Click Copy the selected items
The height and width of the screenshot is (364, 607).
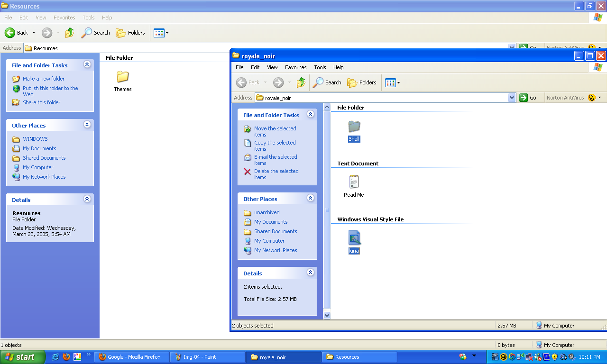[x=275, y=146]
